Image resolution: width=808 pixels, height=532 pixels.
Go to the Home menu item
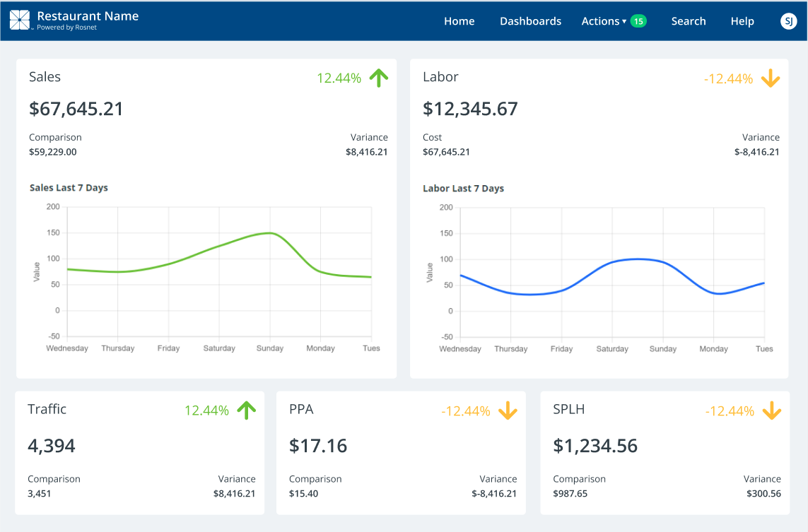[x=459, y=21]
